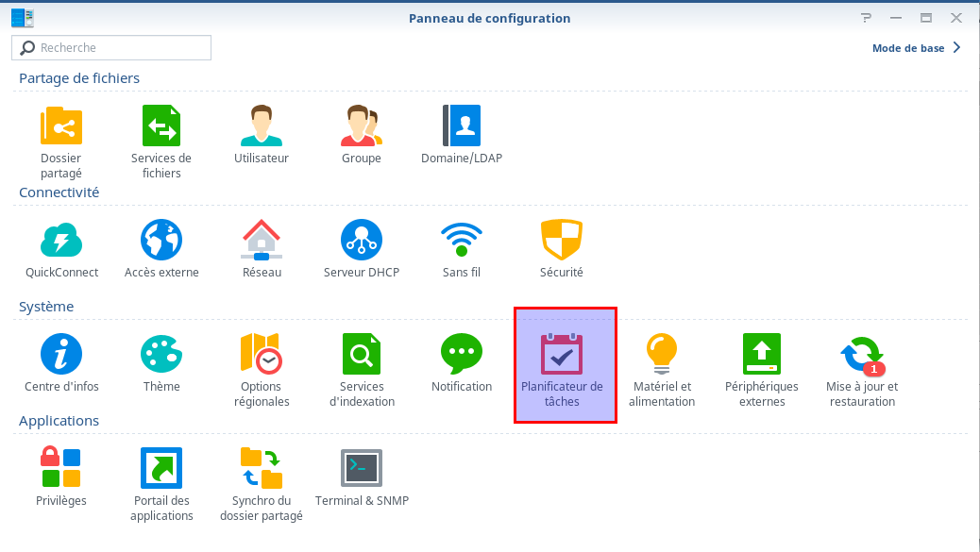Open QuickConnect settings
The width and height of the screenshot is (980, 552).
click(61, 240)
